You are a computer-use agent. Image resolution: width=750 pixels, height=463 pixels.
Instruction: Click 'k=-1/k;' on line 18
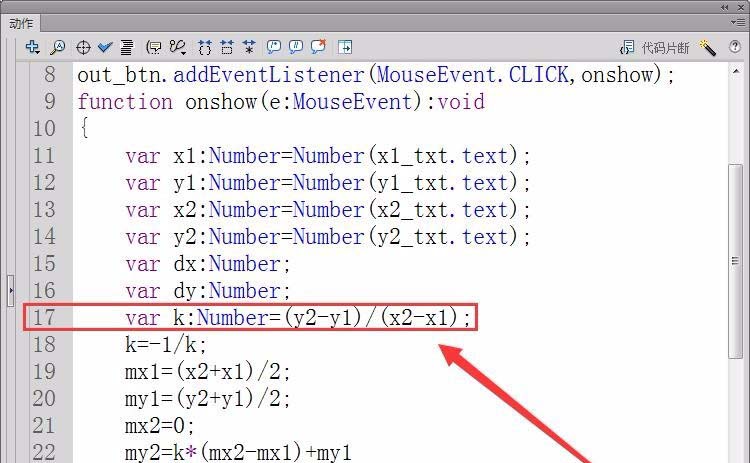[x=166, y=344]
